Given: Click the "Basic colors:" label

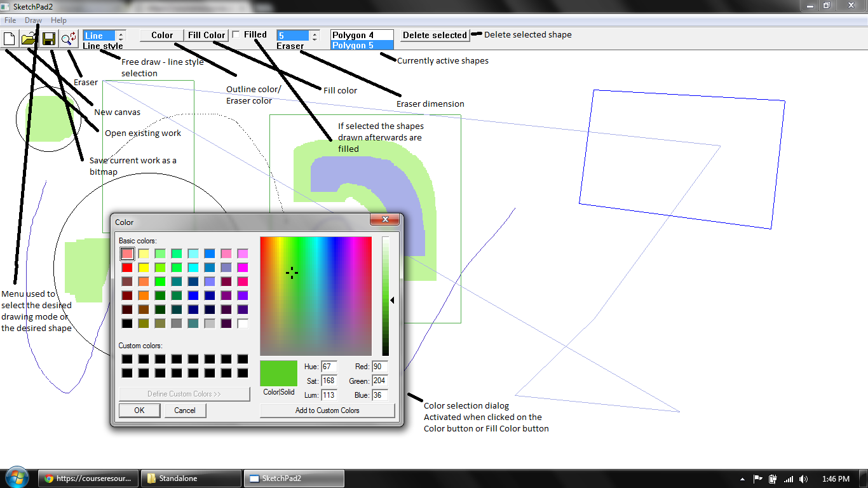Looking at the screenshot, I should 138,241.
